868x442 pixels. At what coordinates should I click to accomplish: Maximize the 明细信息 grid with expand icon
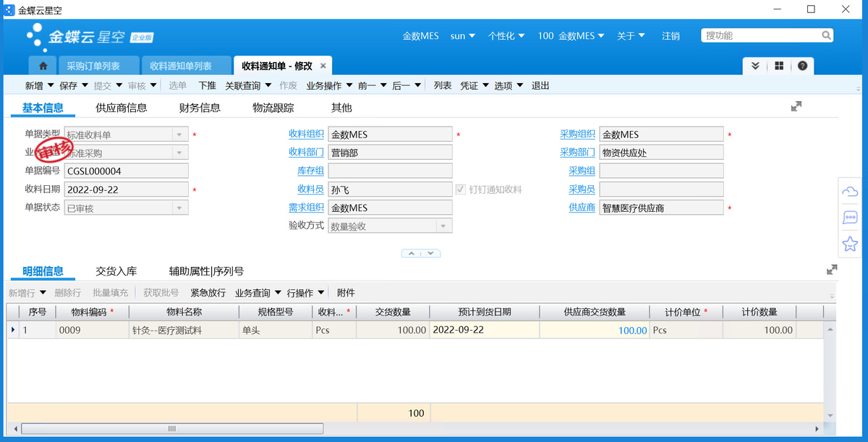832,270
